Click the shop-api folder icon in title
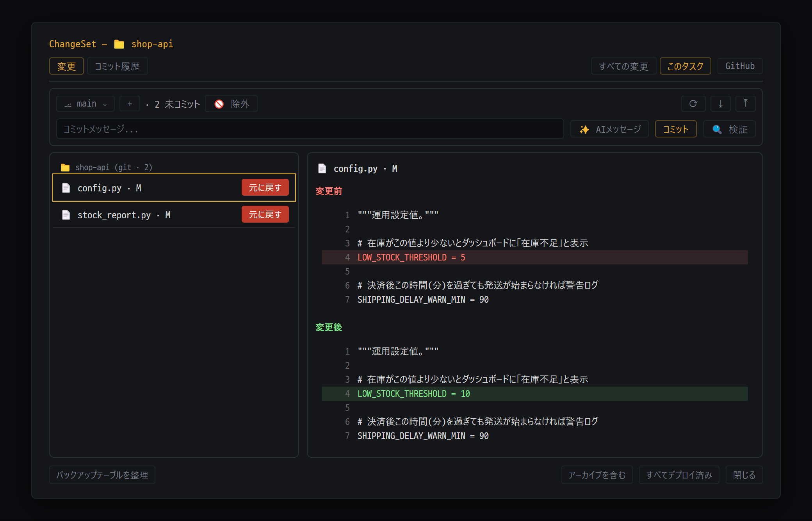 click(x=119, y=44)
